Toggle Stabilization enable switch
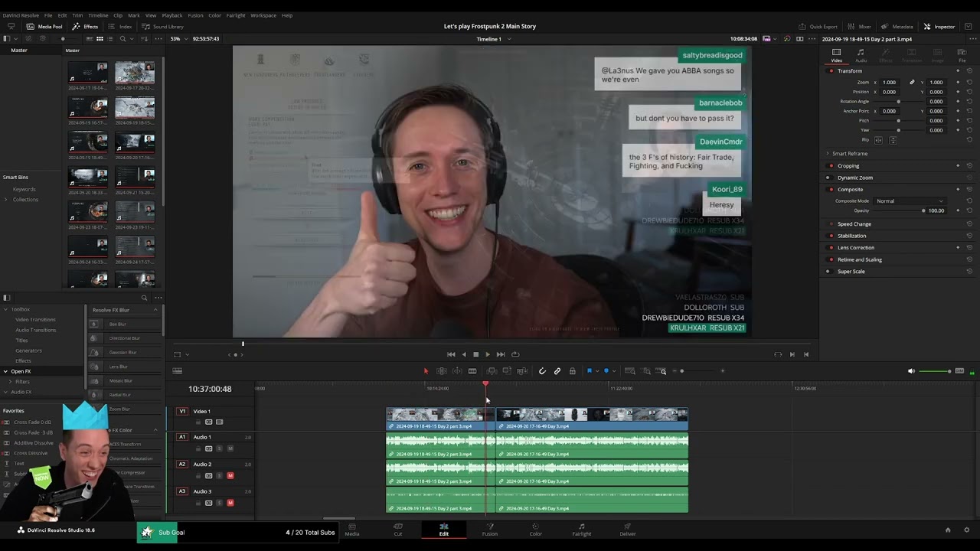Viewport: 980px width, 551px height. tap(831, 236)
